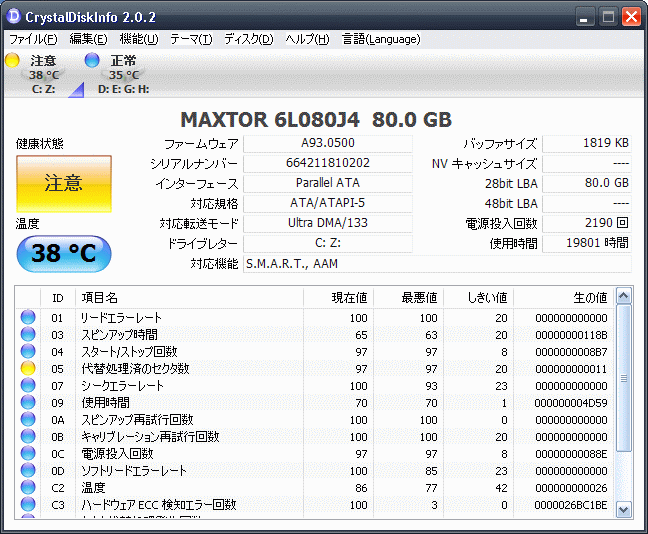The width and height of the screenshot is (648, 534).
Task: Maximize the CrystalDiskInfo window
Action: point(608,17)
